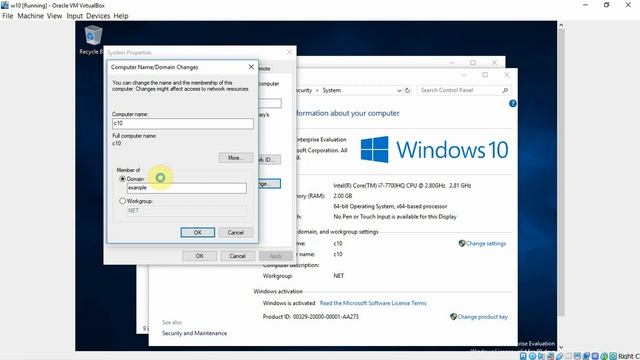Click the VirtualBox shared folders status icon

tap(568, 356)
